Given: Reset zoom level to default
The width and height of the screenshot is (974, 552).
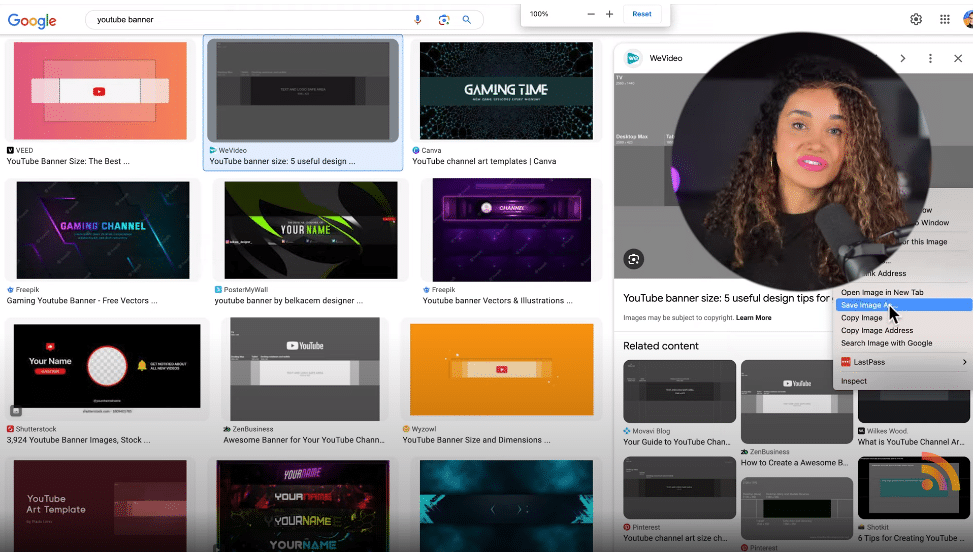Looking at the screenshot, I should pyautogui.click(x=642, y=14).
